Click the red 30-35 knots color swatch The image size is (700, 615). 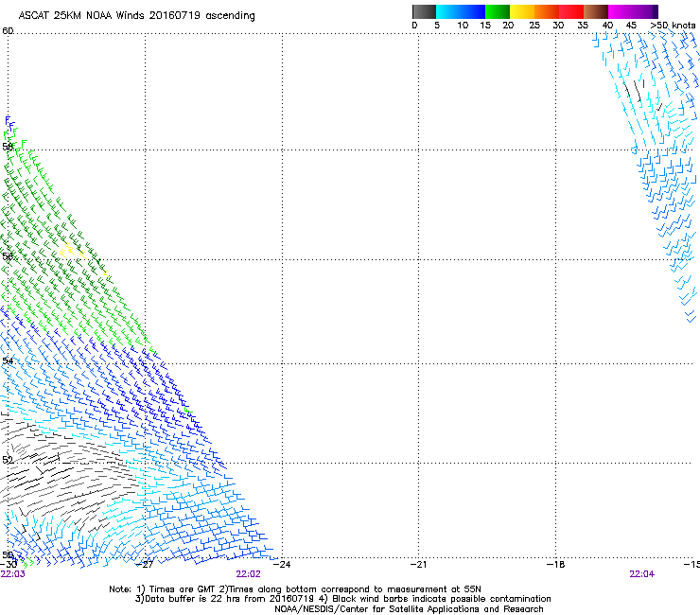[571, 11]
